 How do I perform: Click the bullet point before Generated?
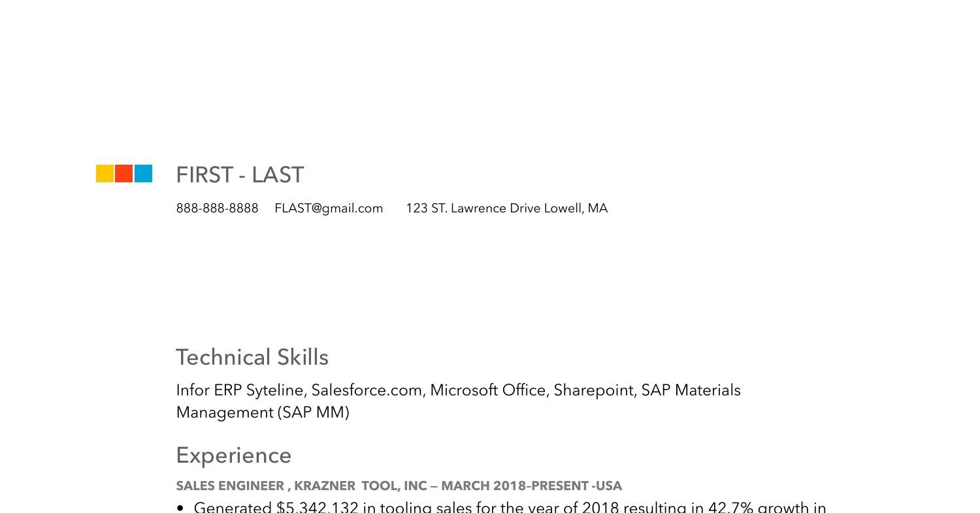click(x=180, y=508)
